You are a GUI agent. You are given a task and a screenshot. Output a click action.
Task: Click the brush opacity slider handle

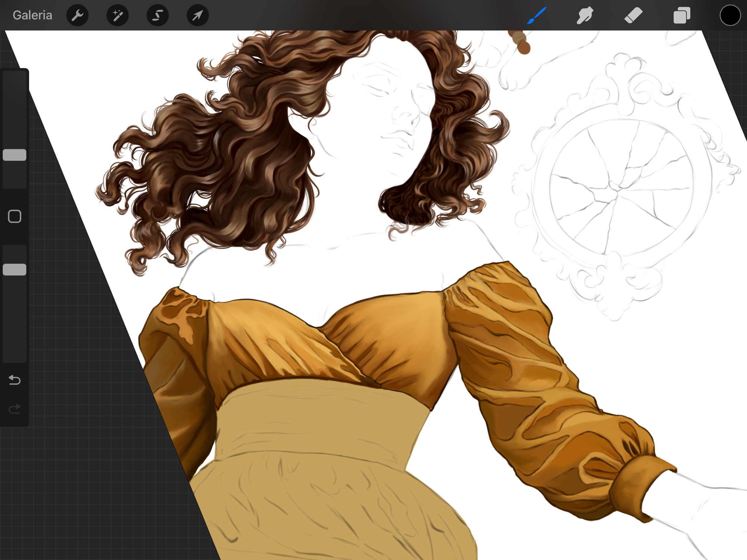point(15,270)
